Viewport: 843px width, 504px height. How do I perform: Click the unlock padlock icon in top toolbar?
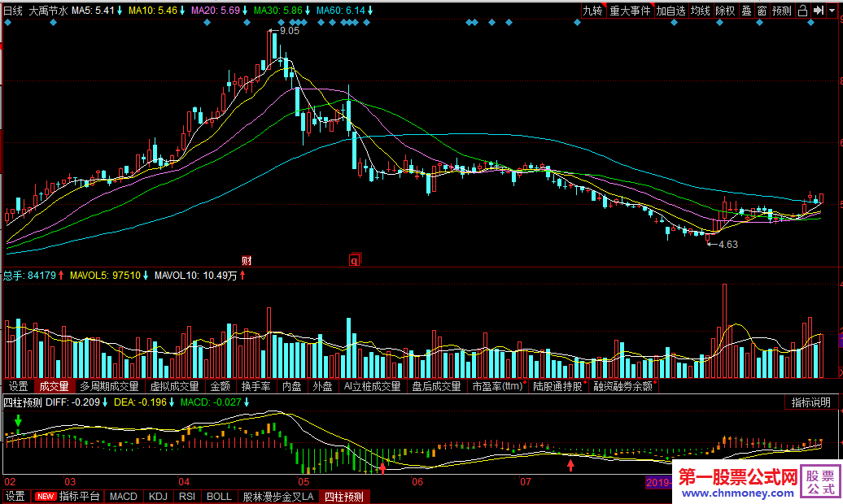click(802, 11)
